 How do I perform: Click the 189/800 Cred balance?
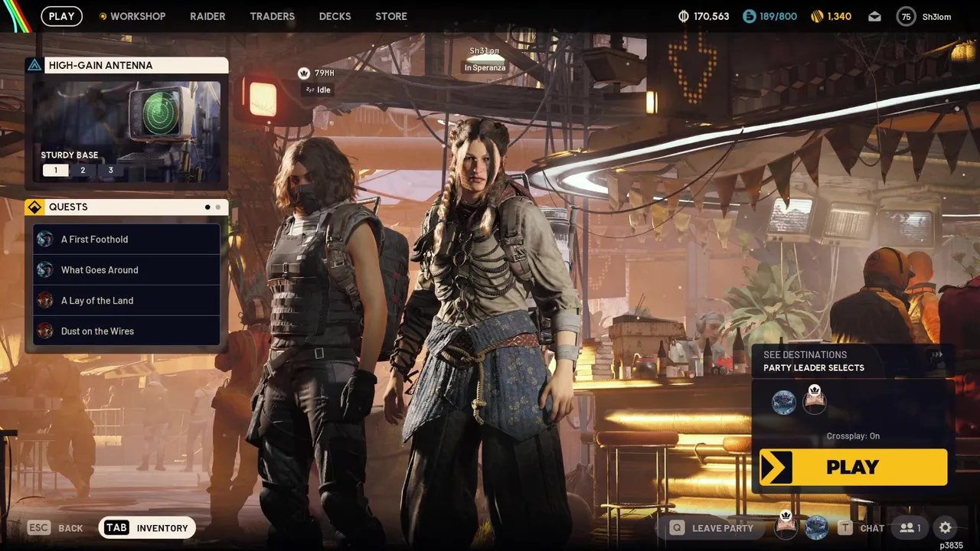779,16
